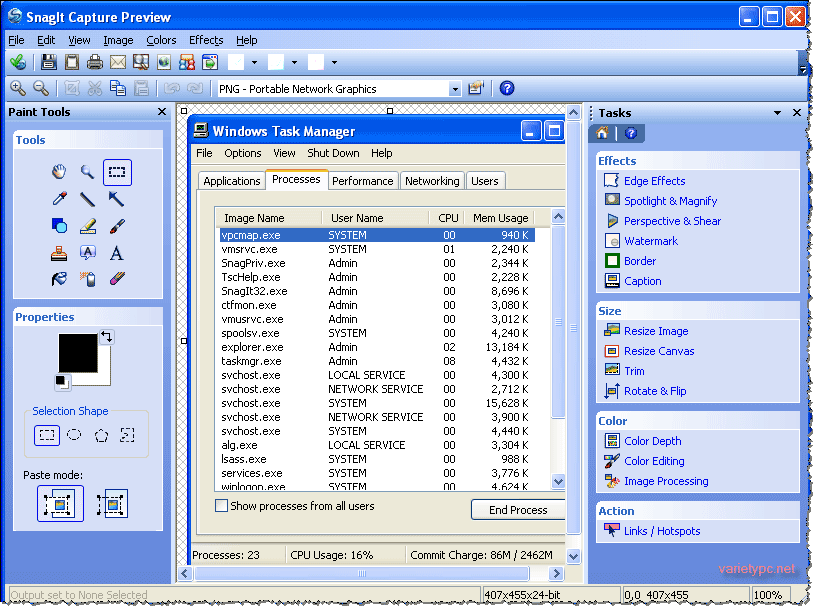The width and height of the screenshot is (813, 606).
Task: Click the canvas horizontal scrollbar thumb
Action: [x=362, y=573]
